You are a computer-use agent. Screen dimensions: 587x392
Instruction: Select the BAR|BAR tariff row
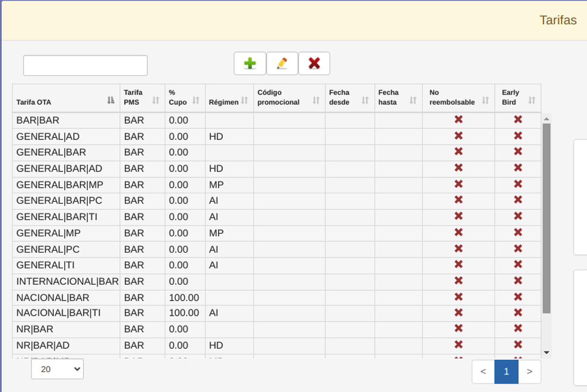[277, 120]
